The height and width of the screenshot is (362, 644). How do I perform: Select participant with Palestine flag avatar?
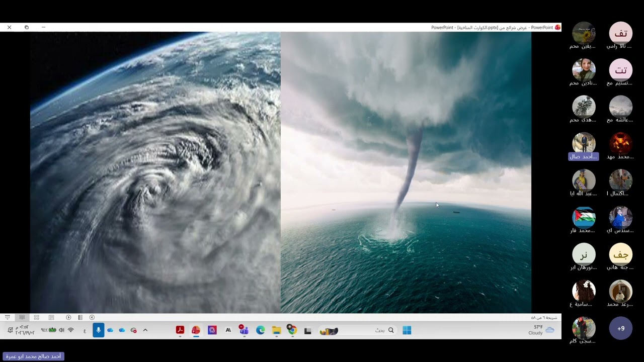click(584, 220)
